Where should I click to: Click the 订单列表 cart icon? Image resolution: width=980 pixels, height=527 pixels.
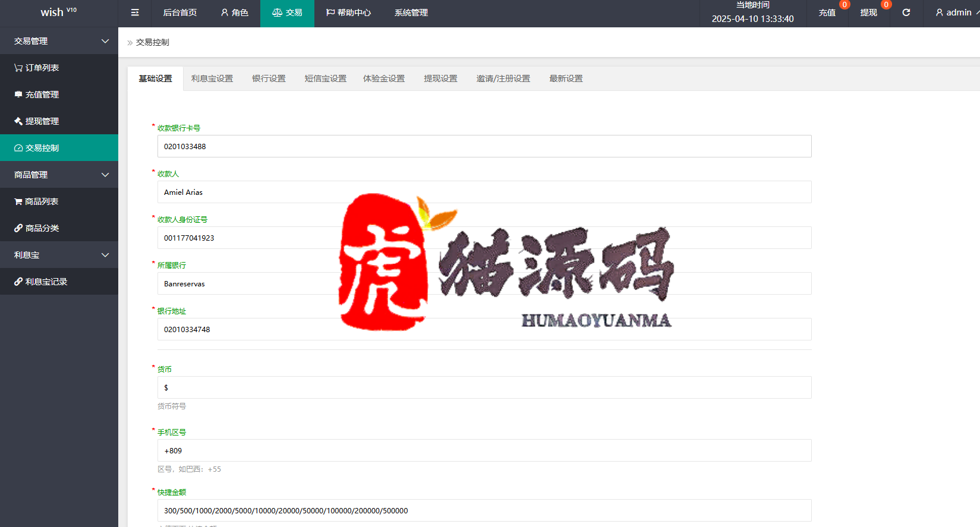(x=18, y=68)
